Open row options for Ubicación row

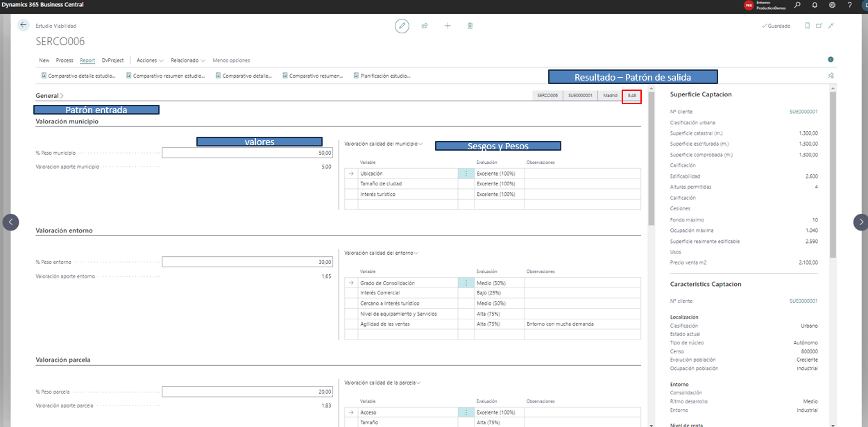coord(466,174)
